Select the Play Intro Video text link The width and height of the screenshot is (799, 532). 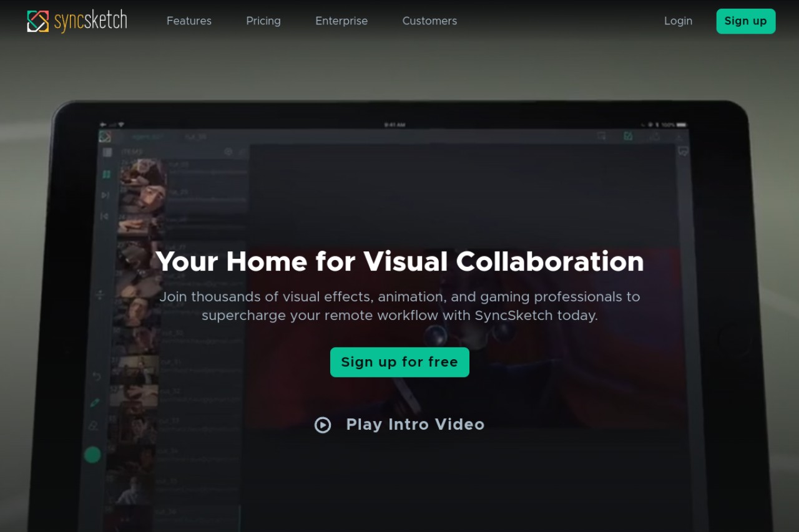coord(415,425)
